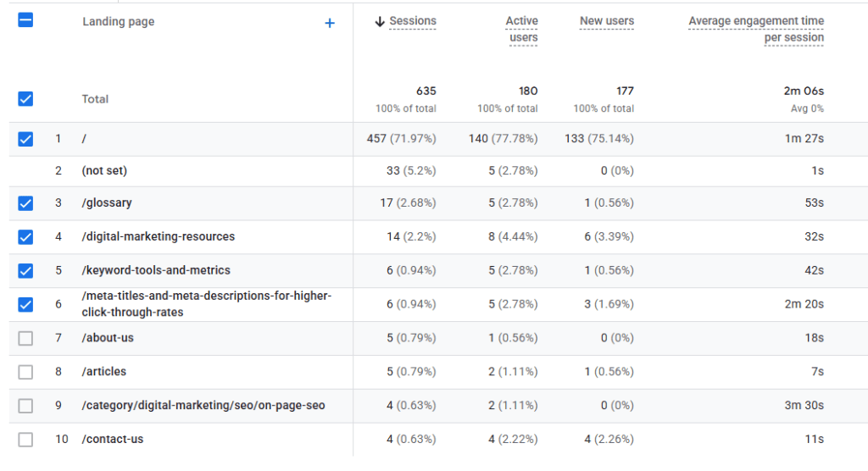The height and width of the screenshot is (471, 868).
Task: Click the /about-us landing page text
Action: click(108, 338)
